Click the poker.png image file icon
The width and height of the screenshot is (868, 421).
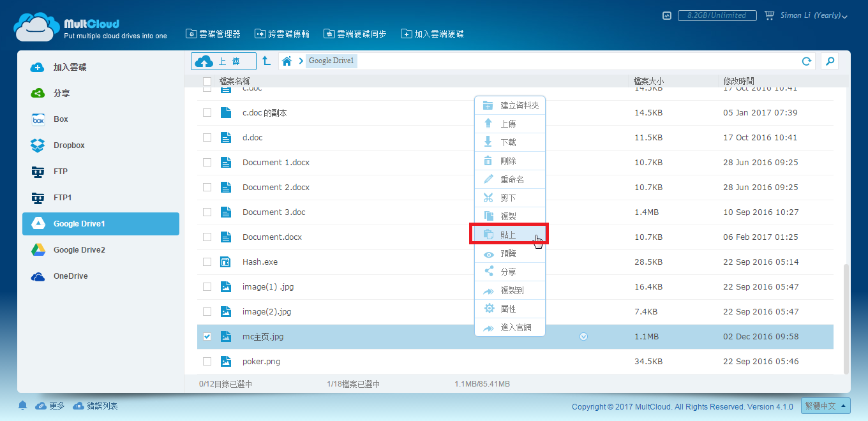pos(225,361)
